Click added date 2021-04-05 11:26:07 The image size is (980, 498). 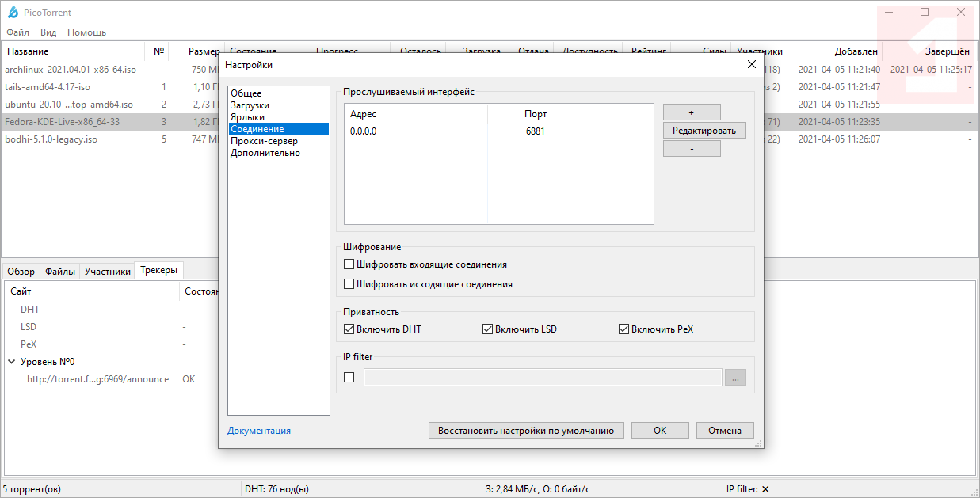[x=839, y=139]
